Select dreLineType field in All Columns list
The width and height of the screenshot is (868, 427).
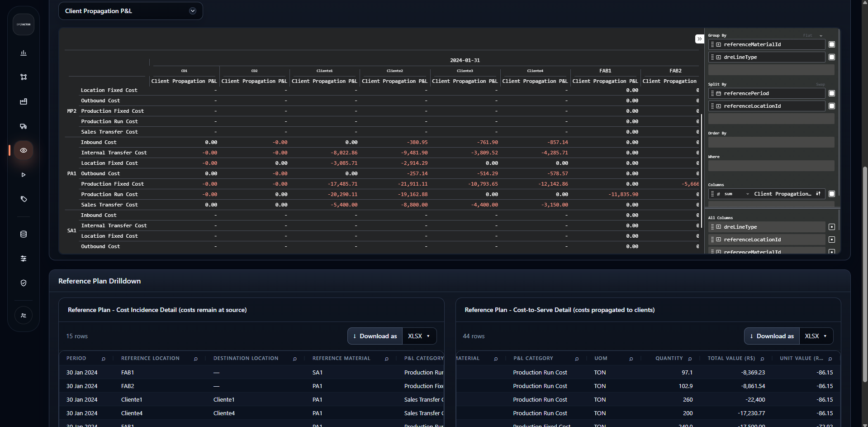point(767,227)
